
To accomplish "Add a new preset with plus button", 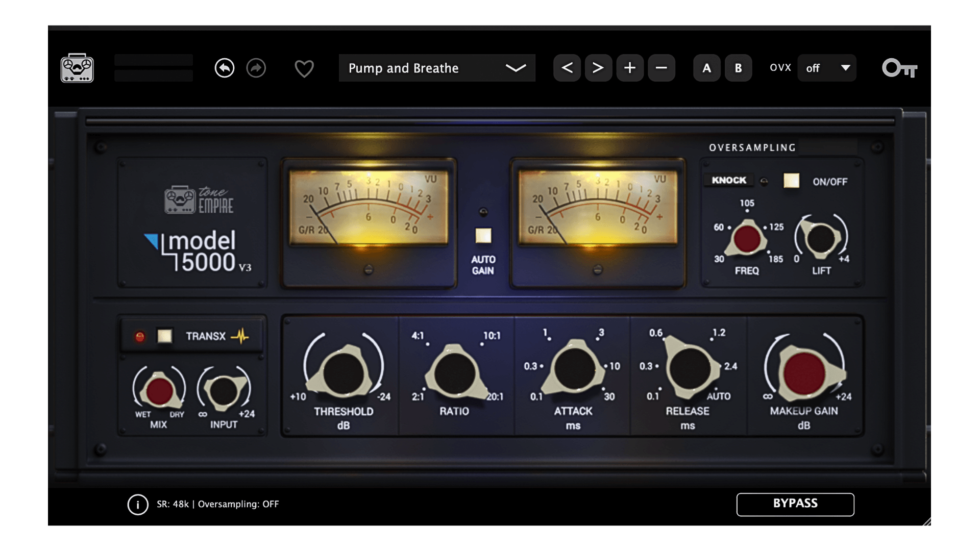I will pyautogui.click(x=630, y=68).
